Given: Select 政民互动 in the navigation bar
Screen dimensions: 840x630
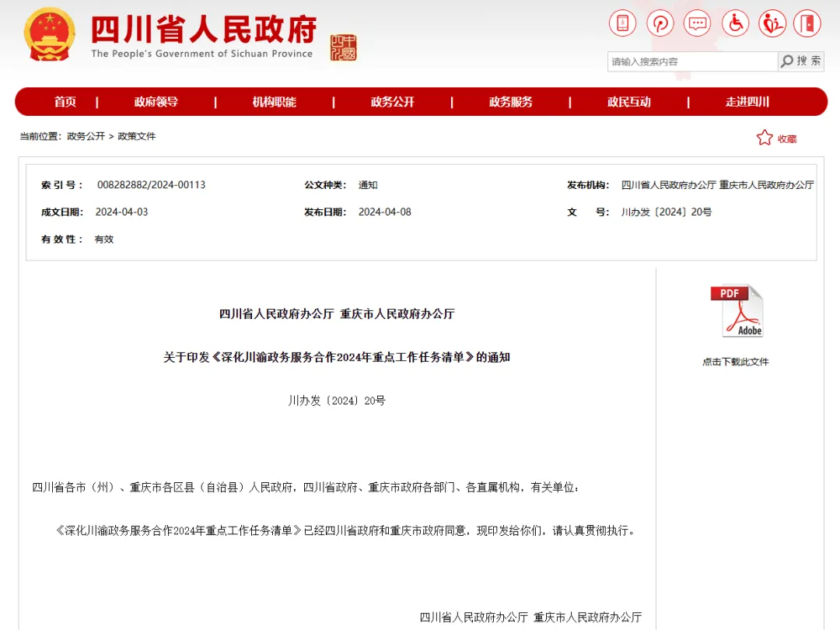Looking at the screenshot, I should tap(629, 102).
